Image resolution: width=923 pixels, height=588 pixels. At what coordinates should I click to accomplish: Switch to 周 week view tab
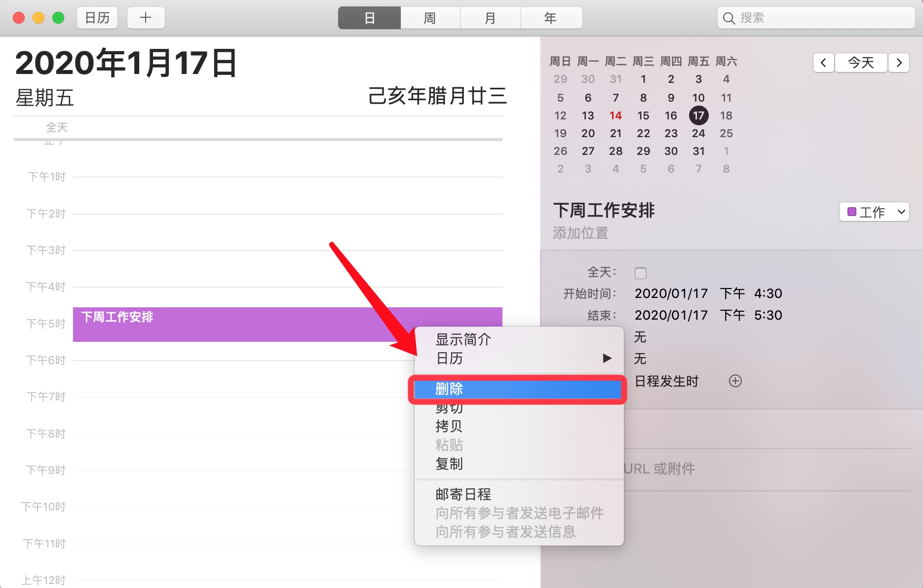point(430,18)
